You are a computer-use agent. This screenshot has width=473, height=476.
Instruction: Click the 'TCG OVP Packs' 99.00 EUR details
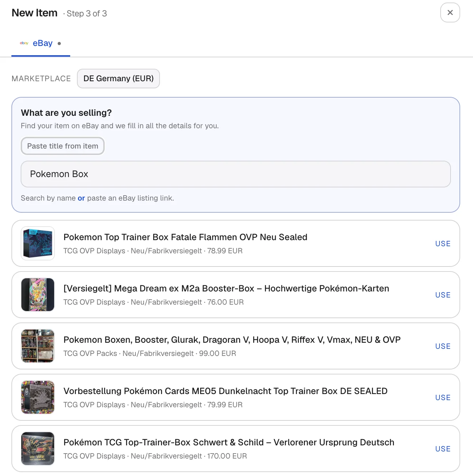tap(150, 353)
